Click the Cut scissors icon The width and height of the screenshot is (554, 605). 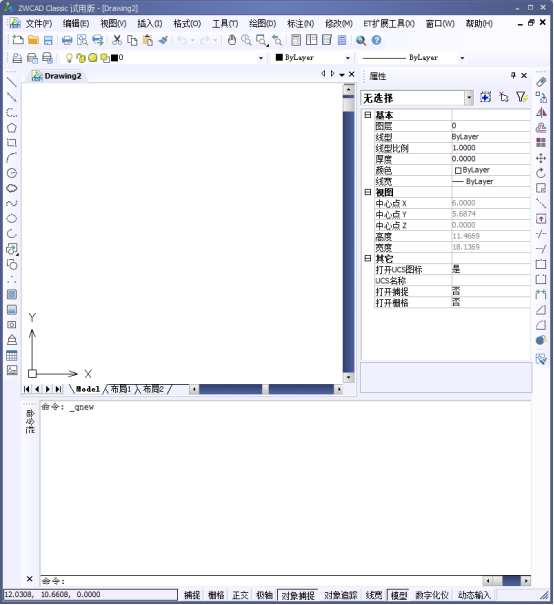(117, 40)
